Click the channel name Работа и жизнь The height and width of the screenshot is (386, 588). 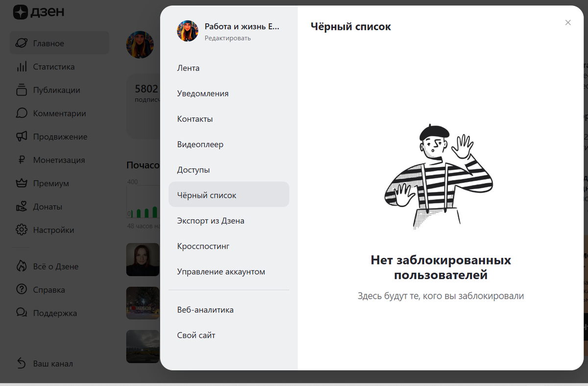point(242,26)
